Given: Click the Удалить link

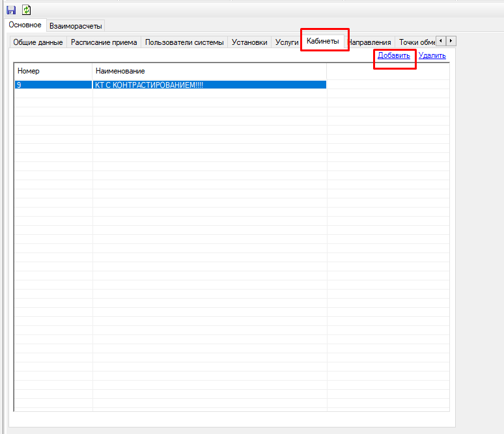Looking at the screenshot, I should 432,56.
